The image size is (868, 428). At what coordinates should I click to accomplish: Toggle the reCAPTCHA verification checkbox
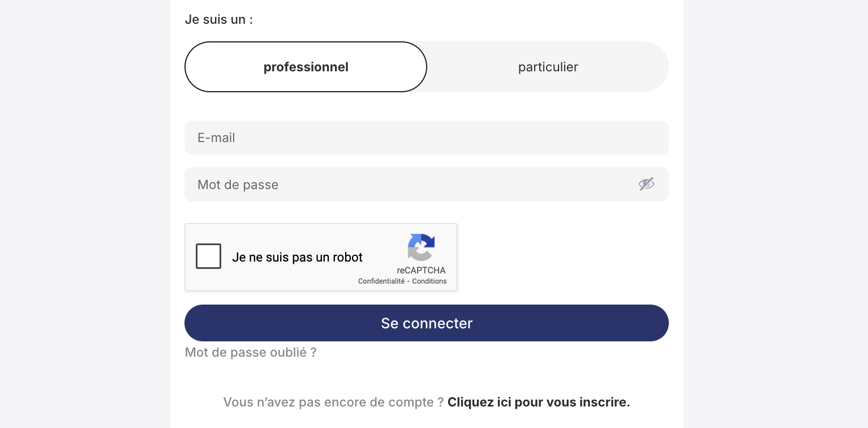[208, 256]
